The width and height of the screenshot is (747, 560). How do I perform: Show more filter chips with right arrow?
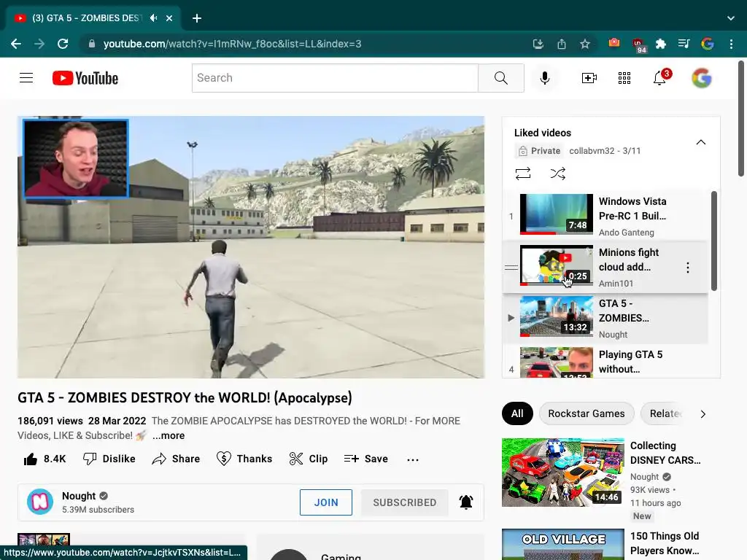703,414
